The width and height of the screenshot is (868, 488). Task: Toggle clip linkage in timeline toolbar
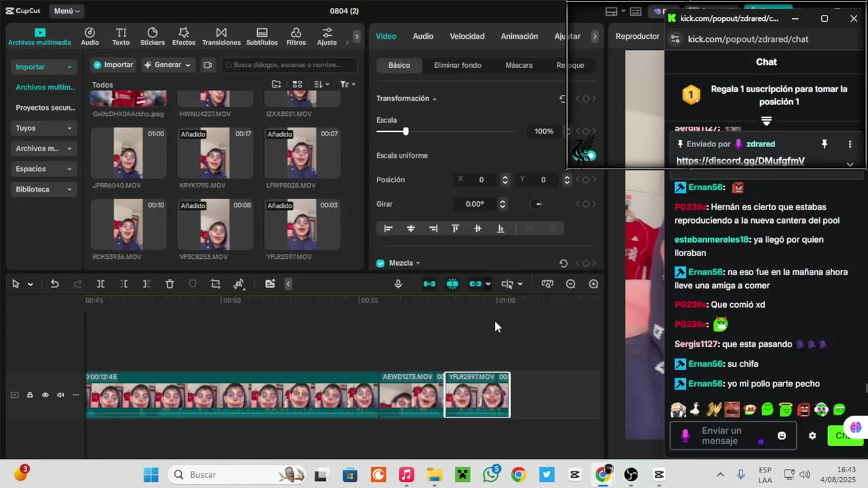tap(475, 284)
